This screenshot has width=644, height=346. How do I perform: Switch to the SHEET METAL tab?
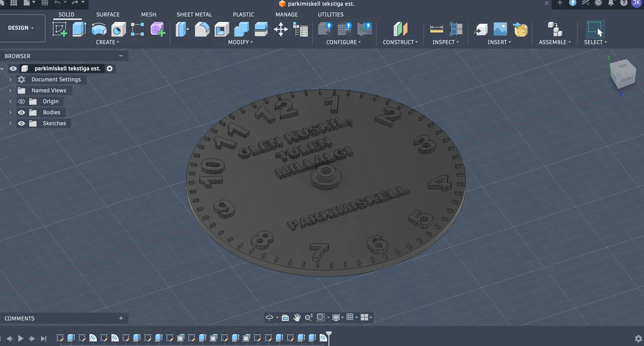194,14
